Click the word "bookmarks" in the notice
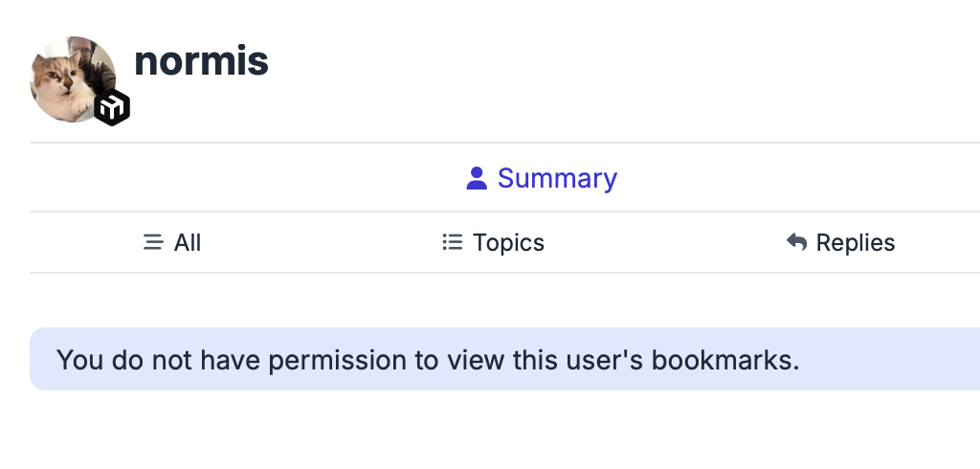Screen dimensions: 980x469 pos(722,360)
